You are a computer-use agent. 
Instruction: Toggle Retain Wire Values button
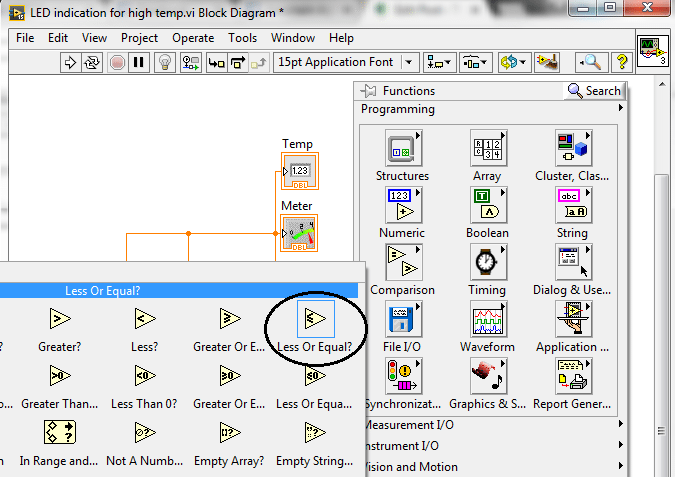pyautogui.click(x=190, y=63)
